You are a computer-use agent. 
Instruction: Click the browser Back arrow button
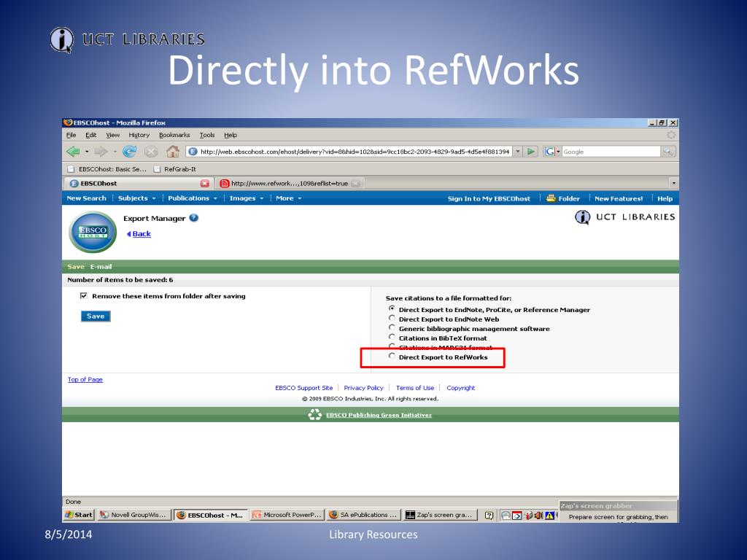point(74,152)
